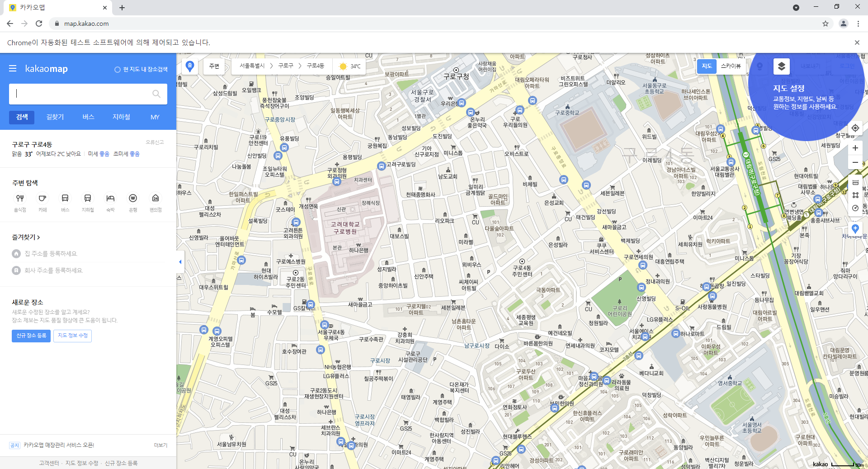Click 신규 장소 등록 button
868x469 pixels.
31,336
